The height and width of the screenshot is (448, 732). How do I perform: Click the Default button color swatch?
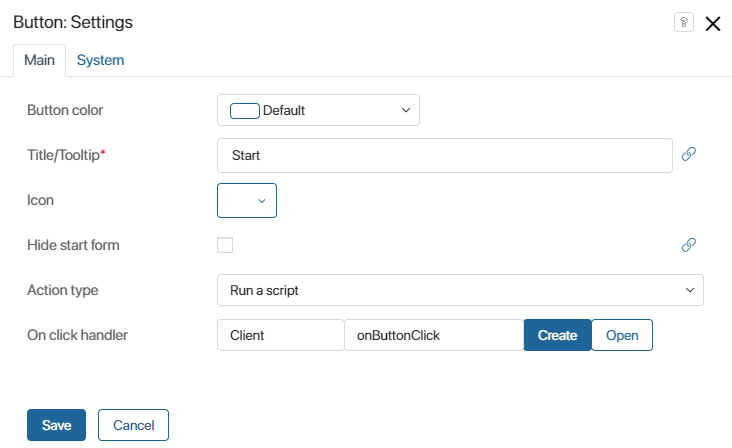(x=244, y=110)
